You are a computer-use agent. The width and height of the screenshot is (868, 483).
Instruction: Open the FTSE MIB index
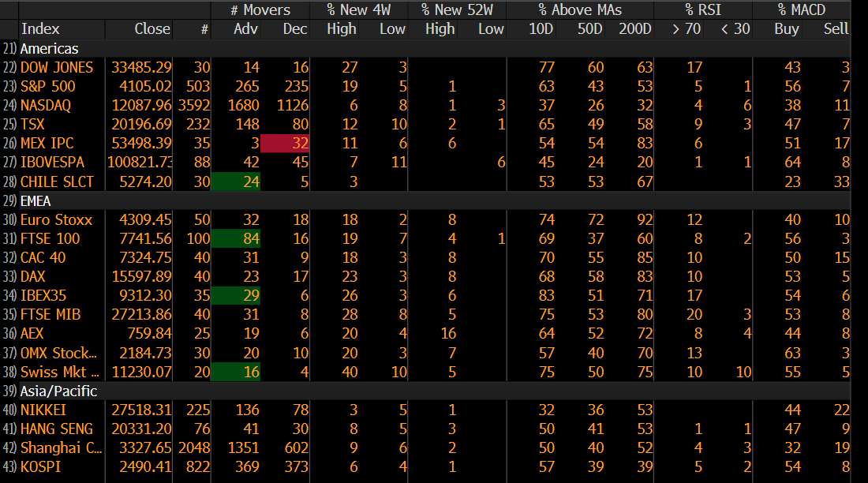point(51,315)
